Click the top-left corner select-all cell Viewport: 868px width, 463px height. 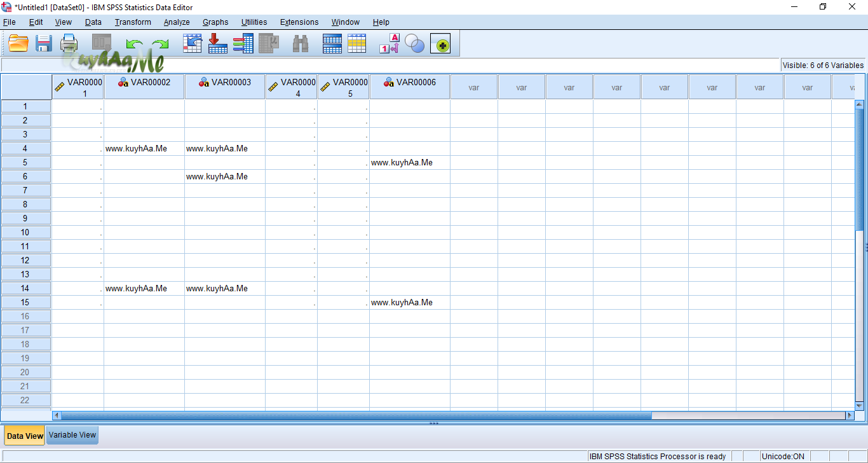click(26, 87)
